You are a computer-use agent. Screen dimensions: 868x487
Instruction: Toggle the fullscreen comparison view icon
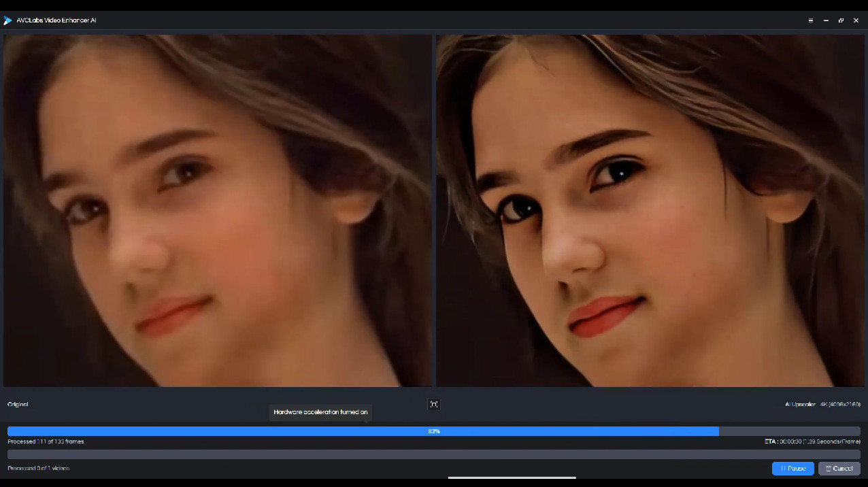(433, 404)
